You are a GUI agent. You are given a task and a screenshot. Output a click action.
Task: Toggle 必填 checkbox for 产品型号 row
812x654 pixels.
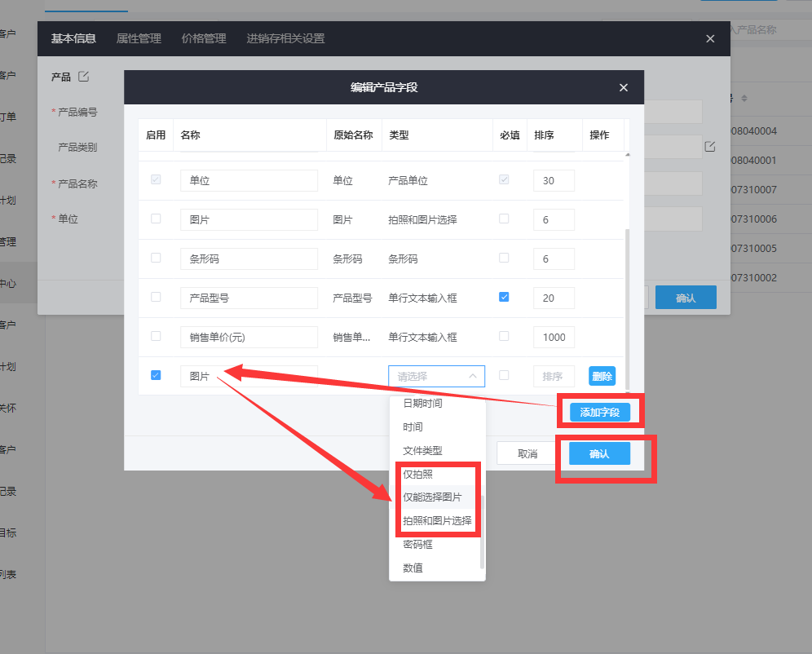click(x=504, y=297)
